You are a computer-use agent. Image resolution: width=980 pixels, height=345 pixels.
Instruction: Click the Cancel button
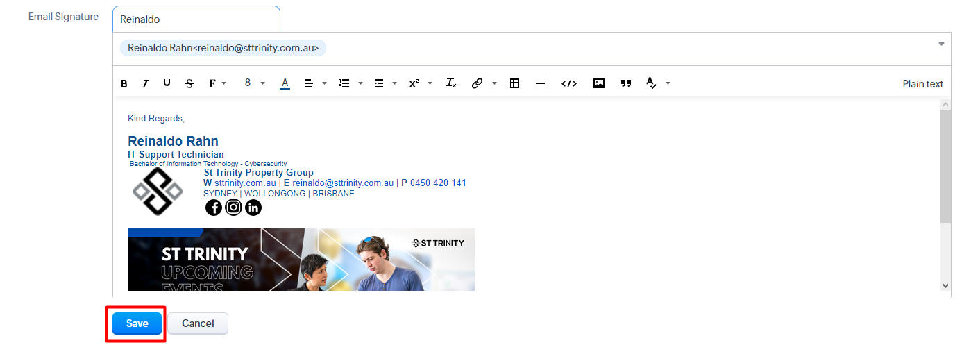198,323
